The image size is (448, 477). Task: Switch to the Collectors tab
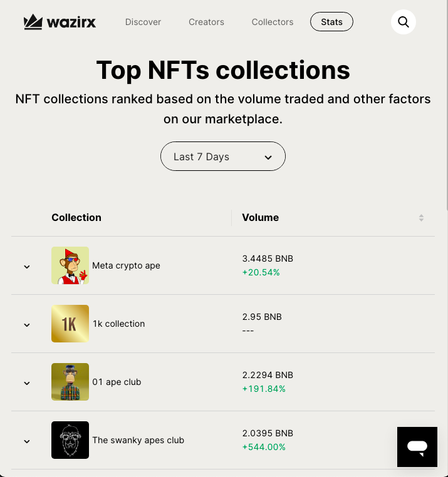point(273,22)
